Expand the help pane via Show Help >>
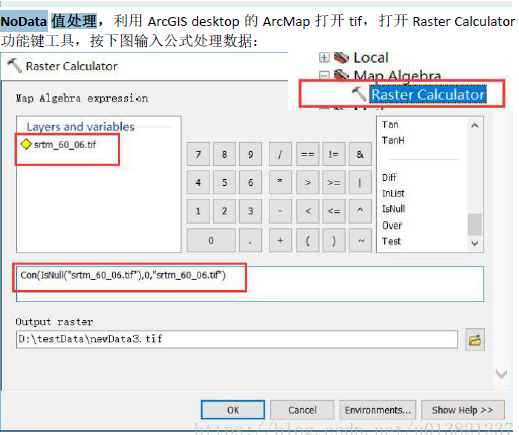The width and height of the screenshot is (519, 435). click(x=463, y=410)
